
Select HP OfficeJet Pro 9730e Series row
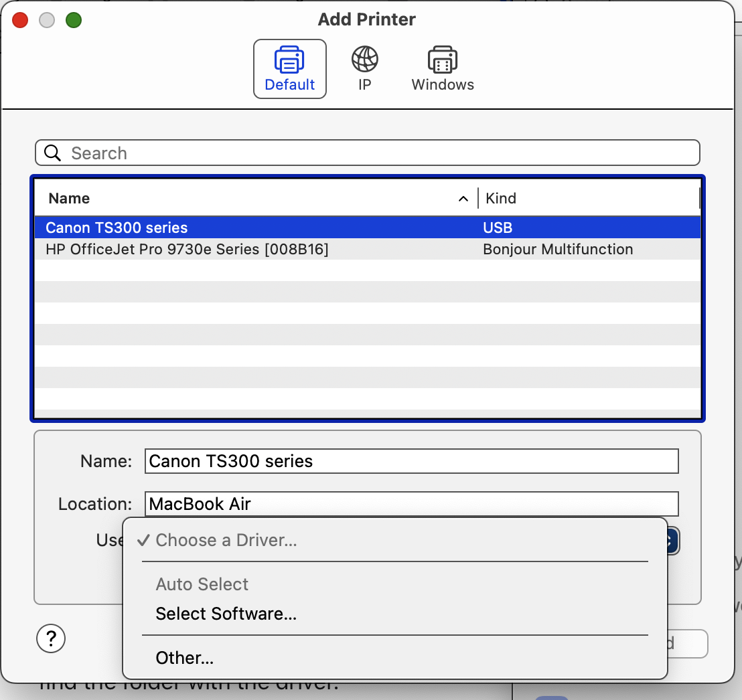[x=367, y=249]
